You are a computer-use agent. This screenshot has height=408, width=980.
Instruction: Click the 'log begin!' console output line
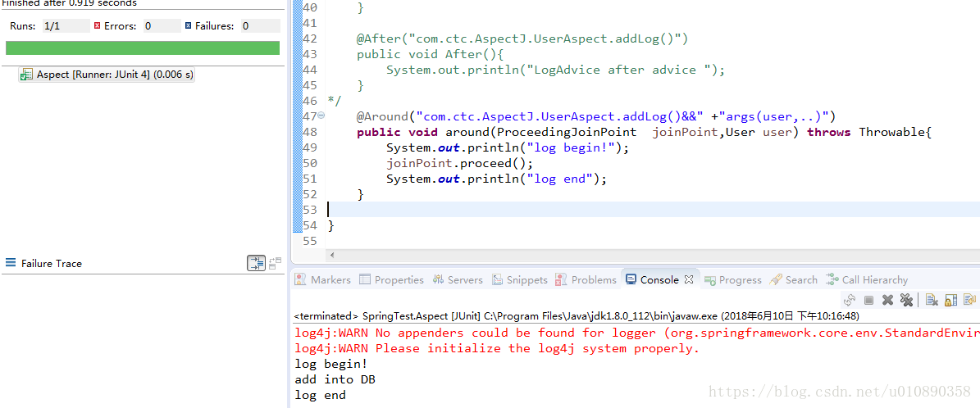(330, 364)
